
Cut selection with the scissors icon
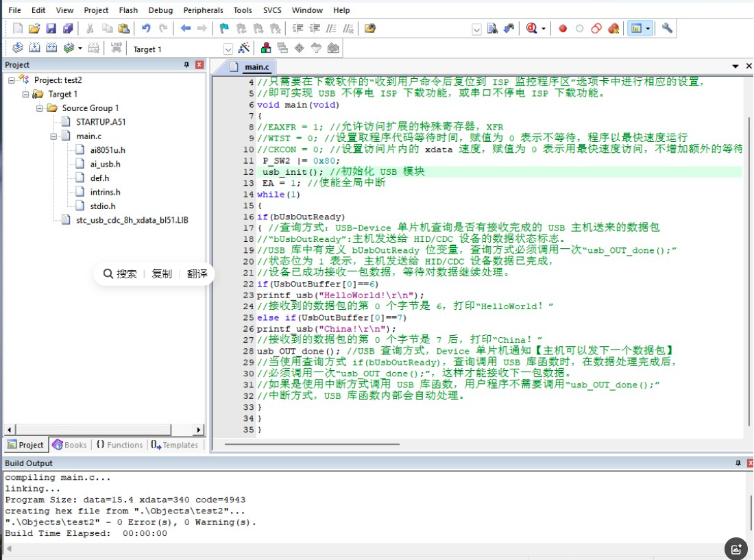click(x=90, y=28)
